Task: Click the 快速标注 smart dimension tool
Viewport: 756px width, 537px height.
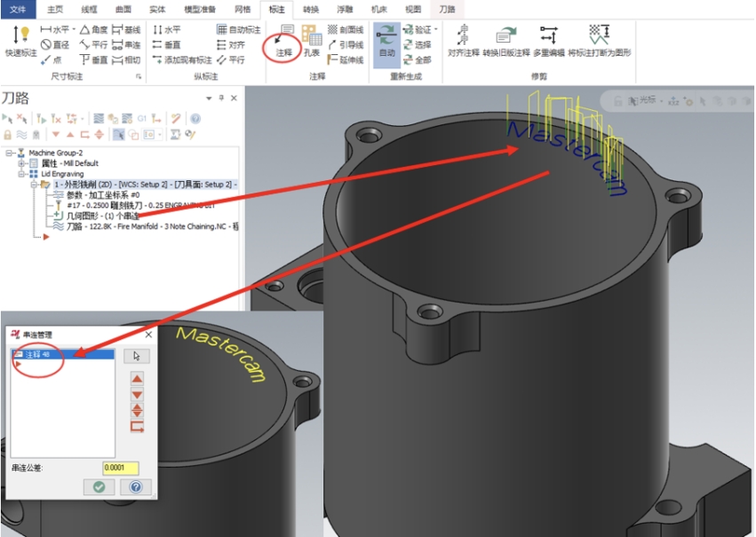Action: (20, 42)
